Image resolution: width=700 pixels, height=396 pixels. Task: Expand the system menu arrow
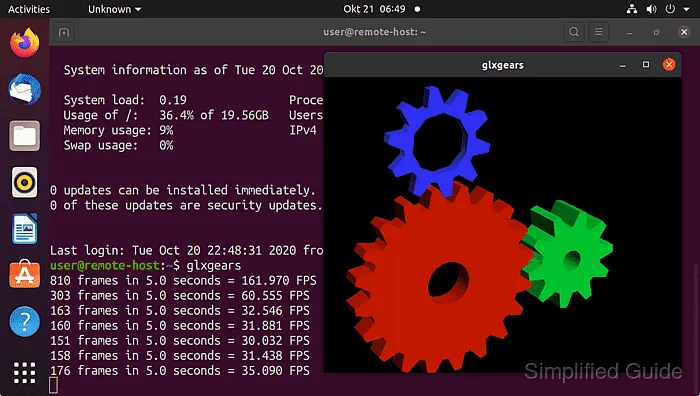[x=686, y=9]
